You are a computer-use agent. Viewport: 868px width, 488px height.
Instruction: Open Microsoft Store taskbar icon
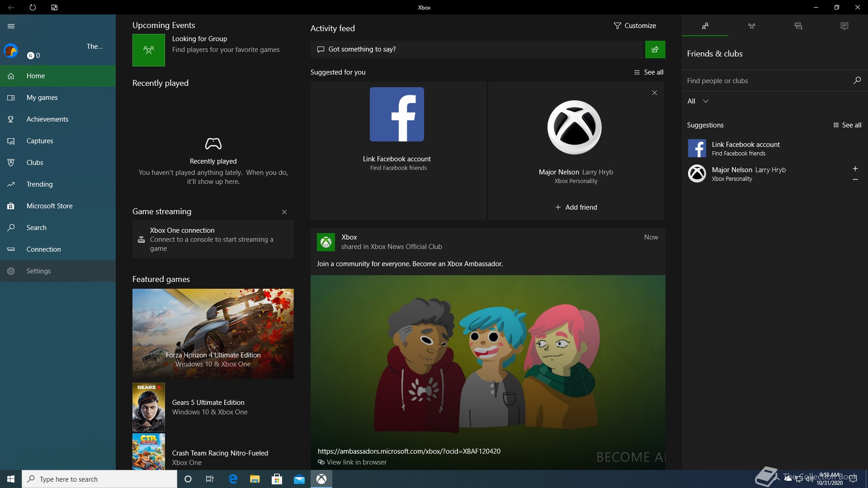click(277, 479)
